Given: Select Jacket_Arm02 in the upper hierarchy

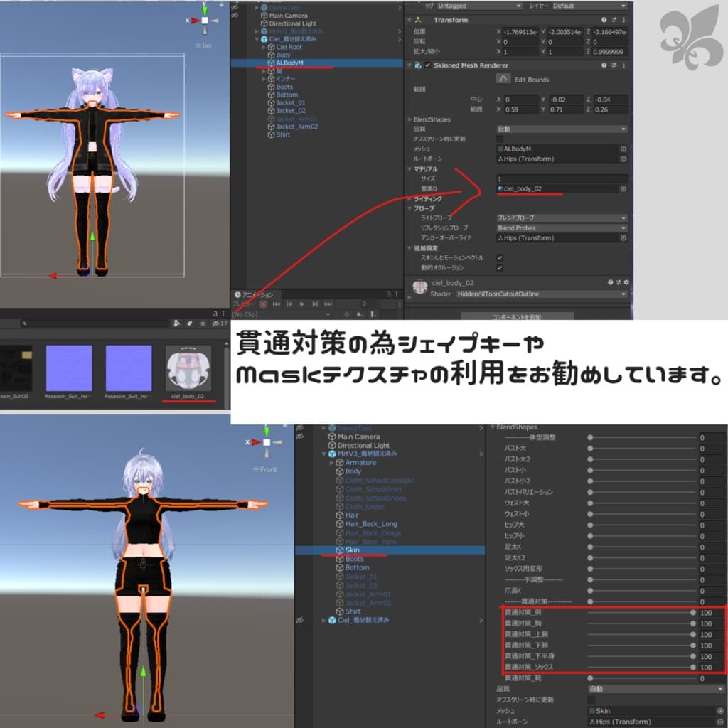Looking at the screenshot, I should coord(296,127).
